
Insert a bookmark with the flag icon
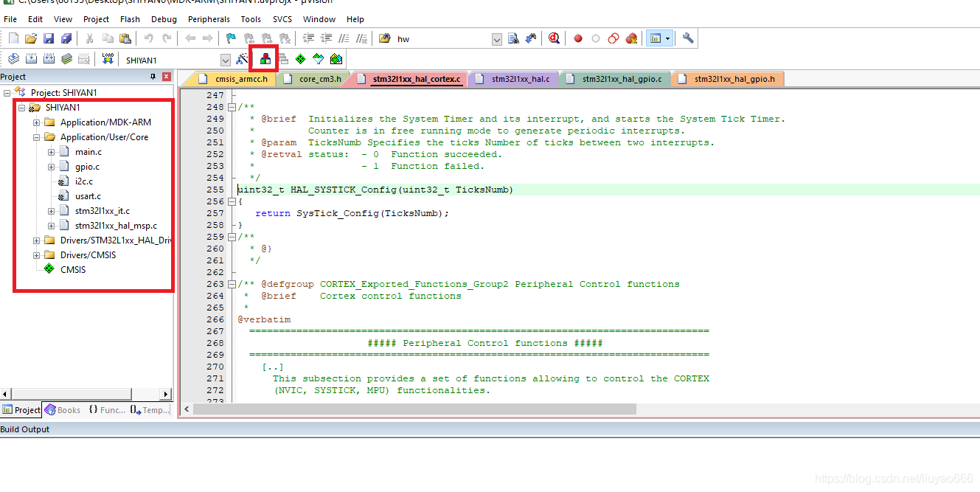[231, 38]
